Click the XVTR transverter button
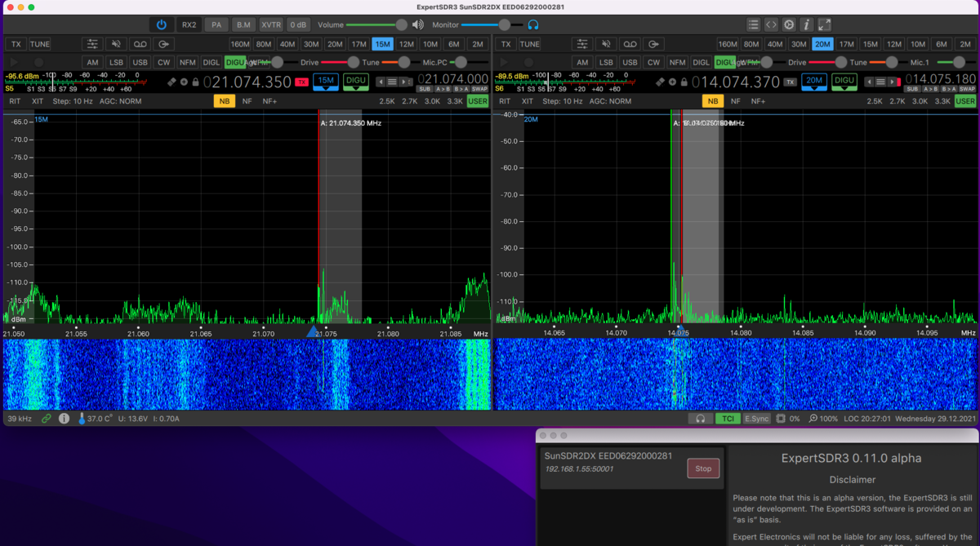Viewport: 980px width, 546px height. pyautogui.click(x=271, y=24)
